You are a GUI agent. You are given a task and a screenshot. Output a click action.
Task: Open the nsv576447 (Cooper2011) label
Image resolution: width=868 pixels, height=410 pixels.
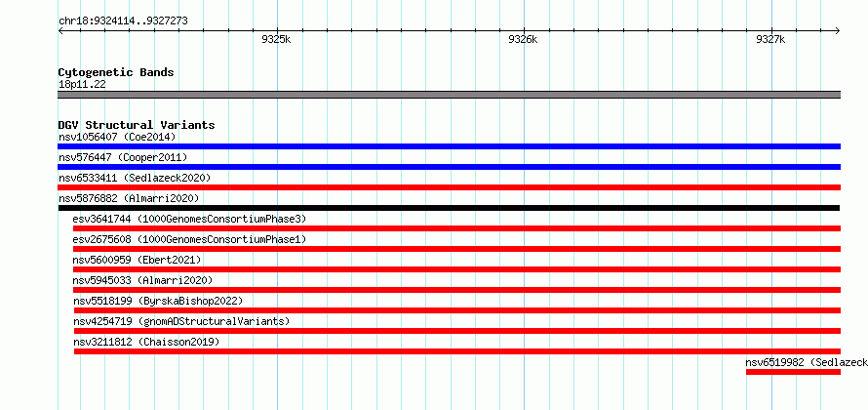[x=123, y=157]
